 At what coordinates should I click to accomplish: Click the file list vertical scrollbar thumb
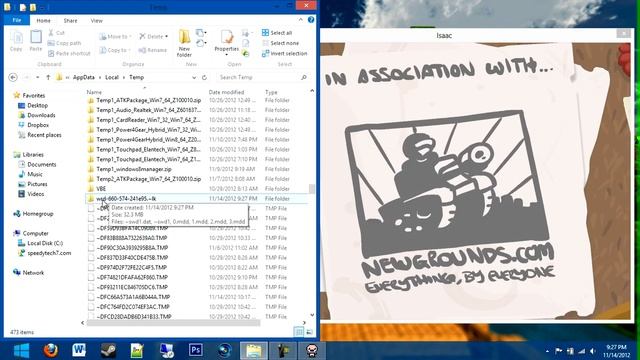pyautogui.click(x=312, y=189)
